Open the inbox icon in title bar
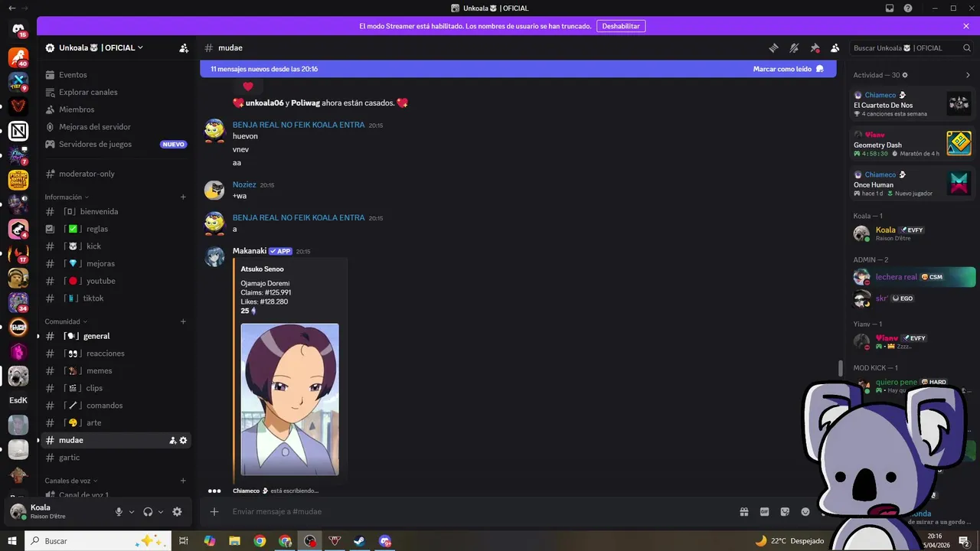 click(890, 8)
